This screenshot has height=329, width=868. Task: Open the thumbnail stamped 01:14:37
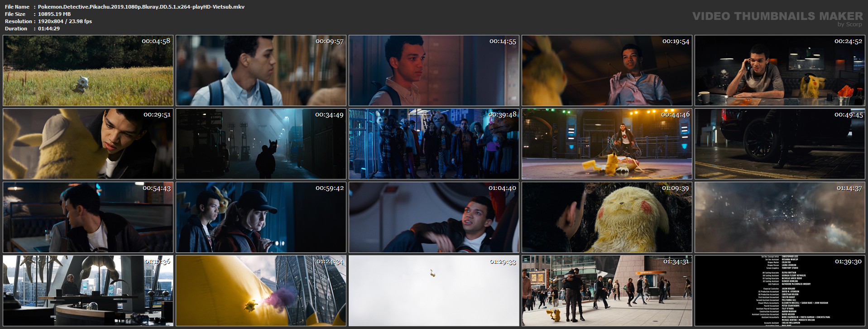(x=780, y=218)
